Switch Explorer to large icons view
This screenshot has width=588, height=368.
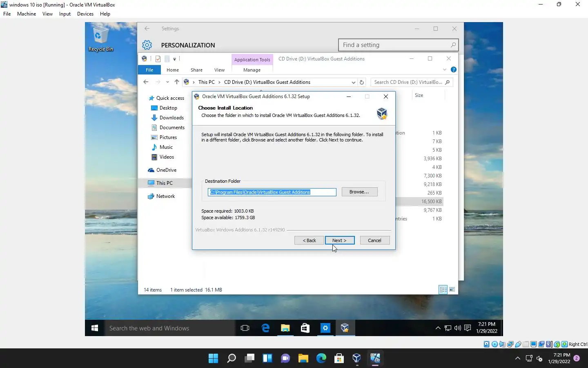(x=452, y=289)
